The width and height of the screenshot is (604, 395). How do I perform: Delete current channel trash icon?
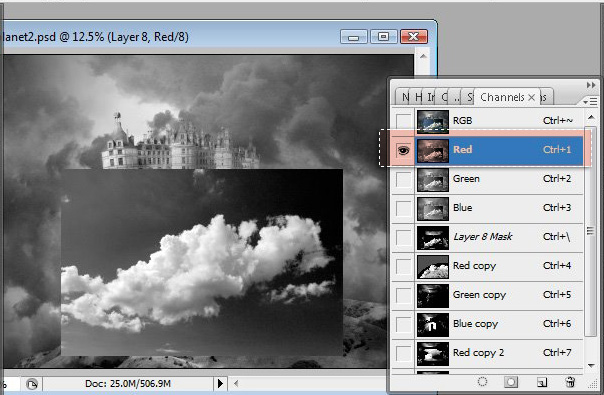[570, 382]
